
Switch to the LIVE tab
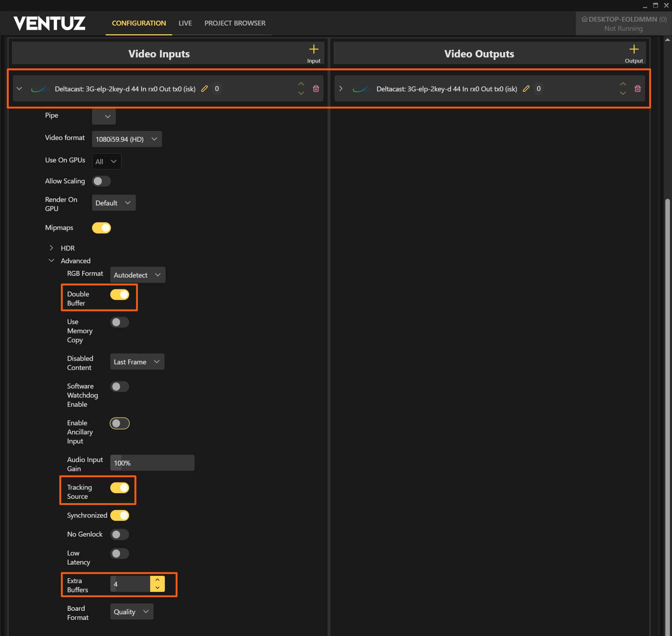coord(185,23)
